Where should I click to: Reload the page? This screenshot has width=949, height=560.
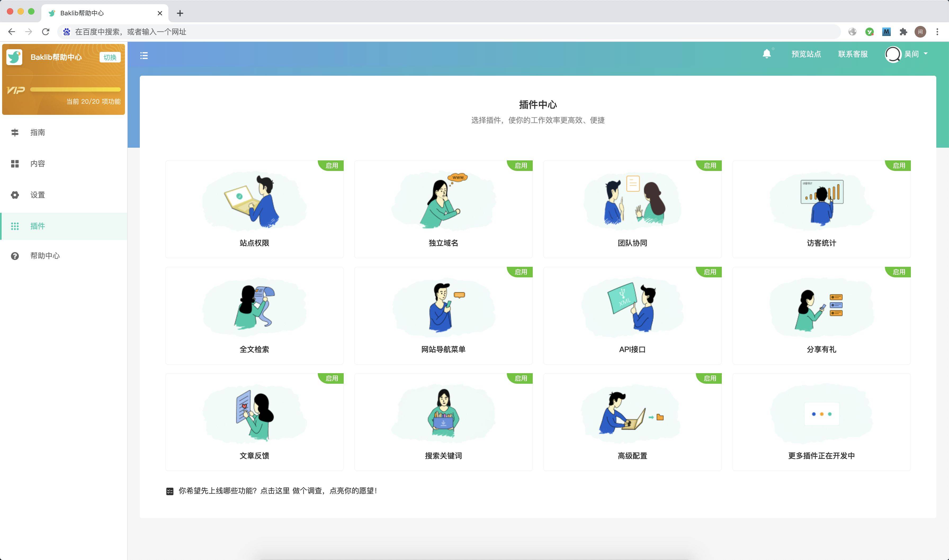(x=46, y=32)
